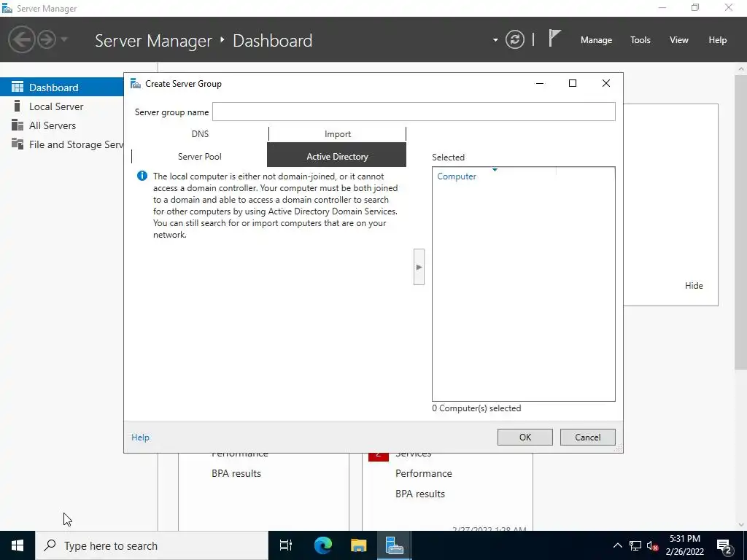The height and width of the screenshot is (560, 747).
Task: Click the Create Server Group title icon
Action: 135,84
